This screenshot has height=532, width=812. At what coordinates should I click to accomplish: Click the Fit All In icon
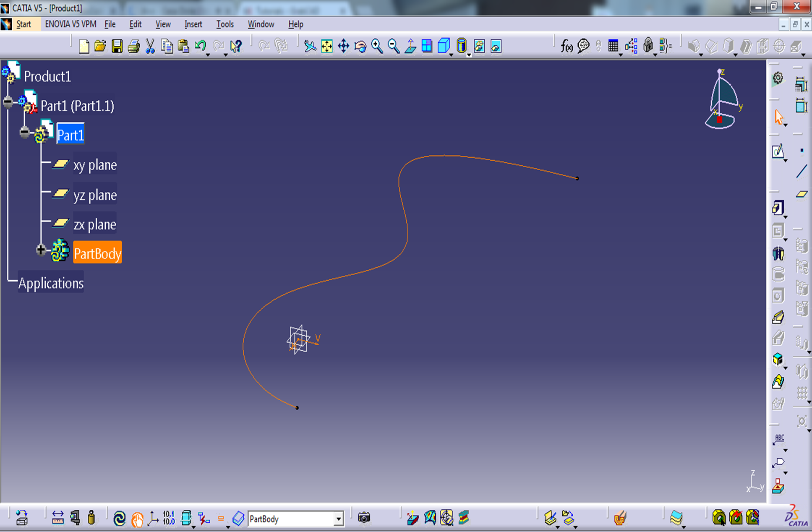(x=326, y=46)
